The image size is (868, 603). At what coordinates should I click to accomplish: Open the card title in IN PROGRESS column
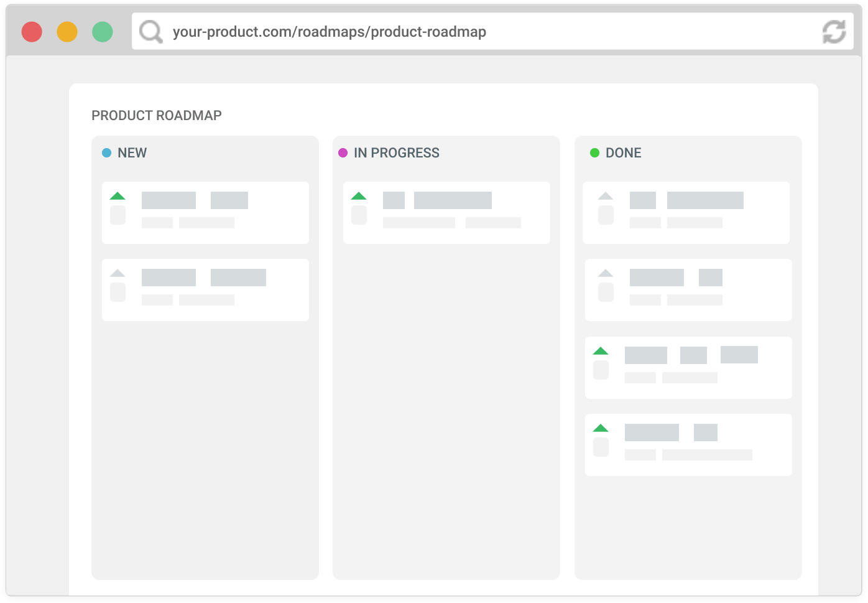pos(437,200)
